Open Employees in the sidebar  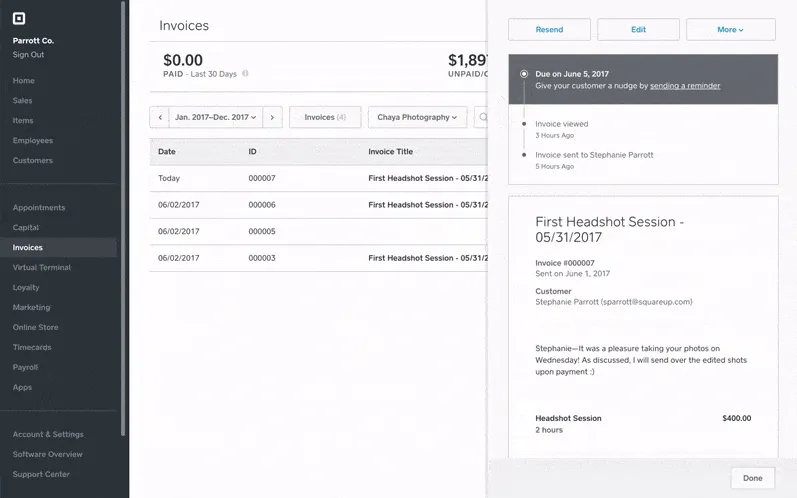point(33,140)
